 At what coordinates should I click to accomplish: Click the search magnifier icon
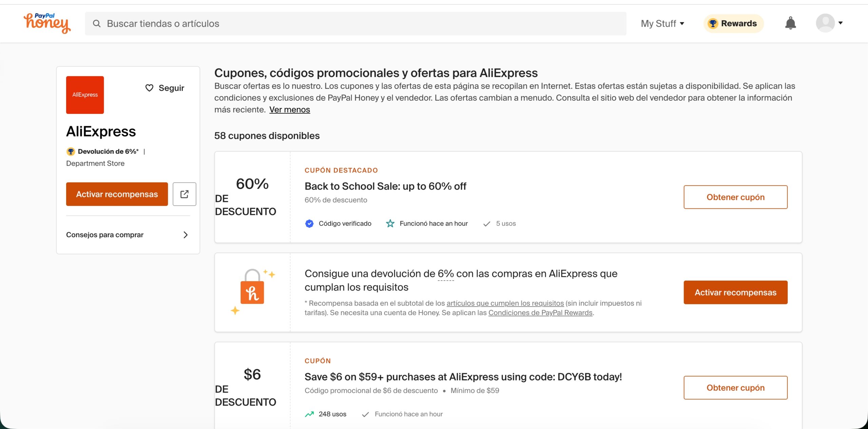tap(97, 23)
